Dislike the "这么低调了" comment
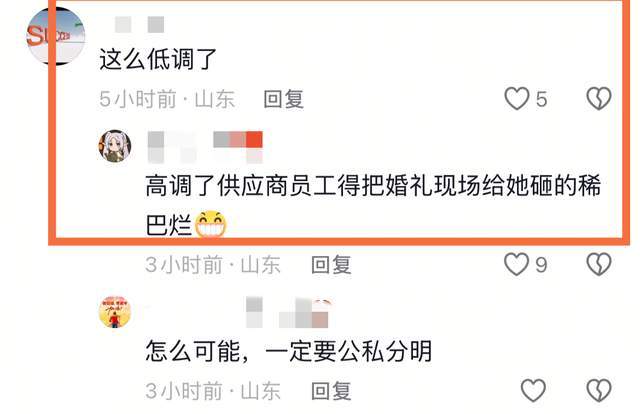 pyautogui.click(x=599, y=99)
